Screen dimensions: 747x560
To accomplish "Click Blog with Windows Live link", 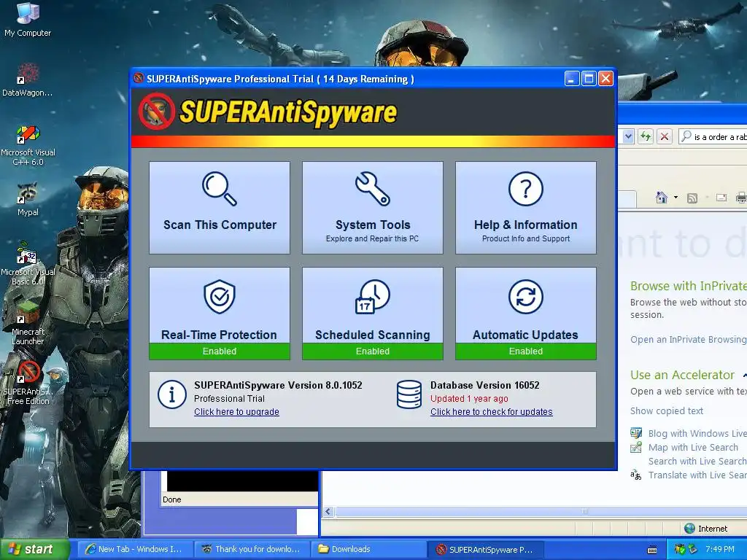I will [x=697, y=433].
